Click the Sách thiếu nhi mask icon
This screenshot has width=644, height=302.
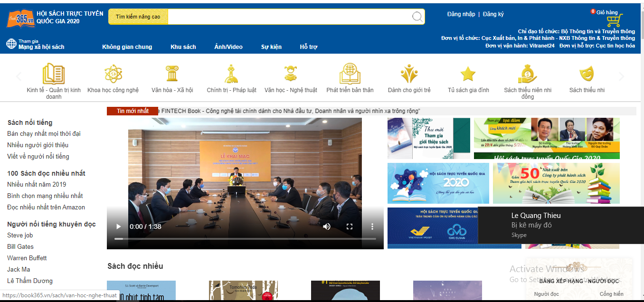(587, 74)
